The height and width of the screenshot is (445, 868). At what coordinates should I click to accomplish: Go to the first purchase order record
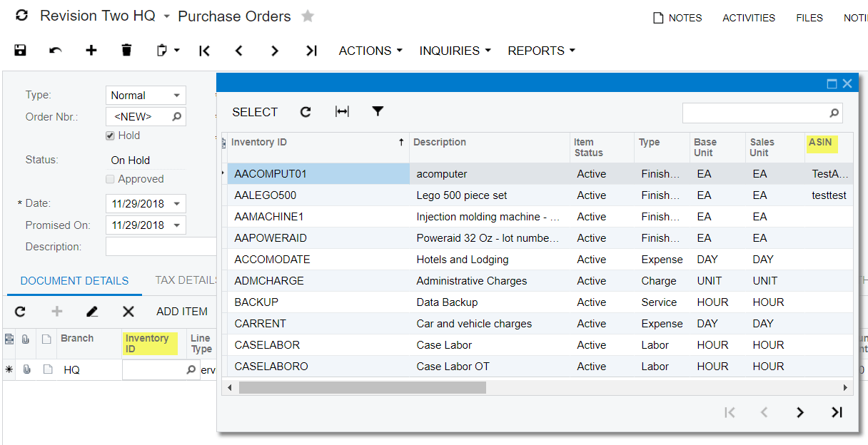point(205,51)
